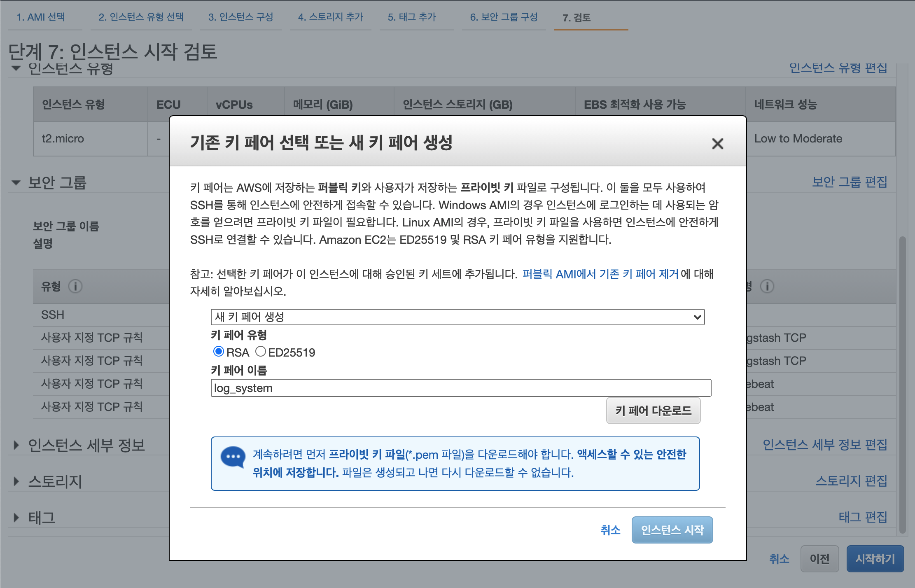The image size is (915, 588).
Task: Go to 1. AMI 선택 tab
Action: point(41,17)
